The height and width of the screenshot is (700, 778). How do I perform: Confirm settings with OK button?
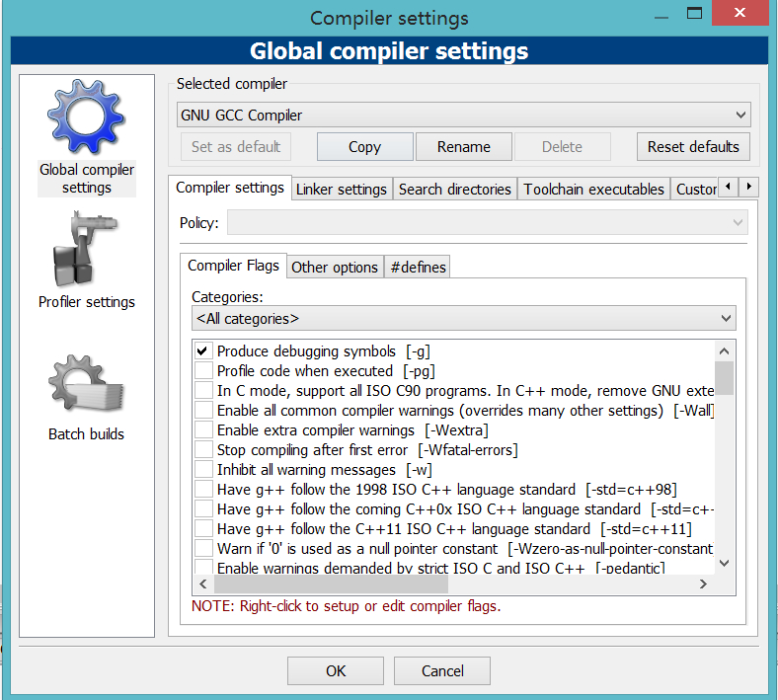tap(336, 670)
